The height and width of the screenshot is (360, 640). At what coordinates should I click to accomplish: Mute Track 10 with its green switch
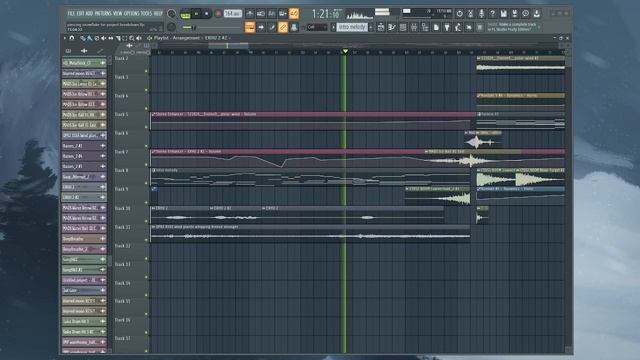146,221
